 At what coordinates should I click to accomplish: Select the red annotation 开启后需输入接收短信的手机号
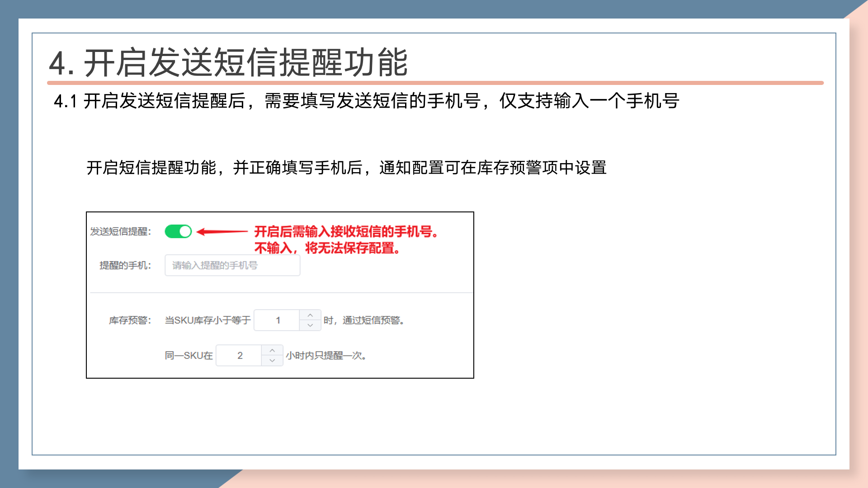(346, 232)
